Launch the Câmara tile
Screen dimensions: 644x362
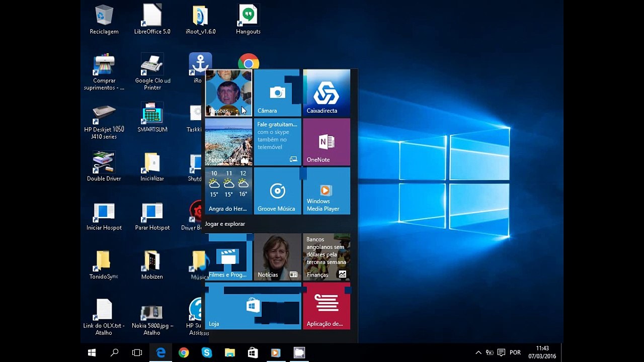(277, 93)
